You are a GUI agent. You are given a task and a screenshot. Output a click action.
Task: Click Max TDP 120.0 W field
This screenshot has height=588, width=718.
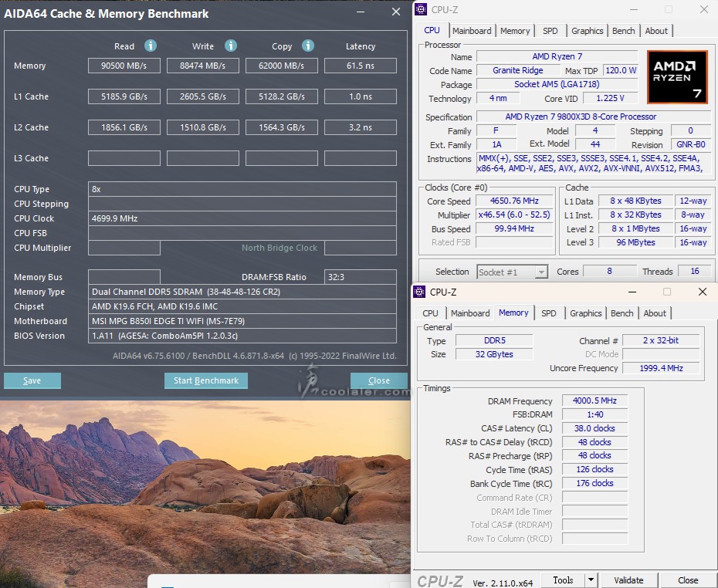(621, 70)
